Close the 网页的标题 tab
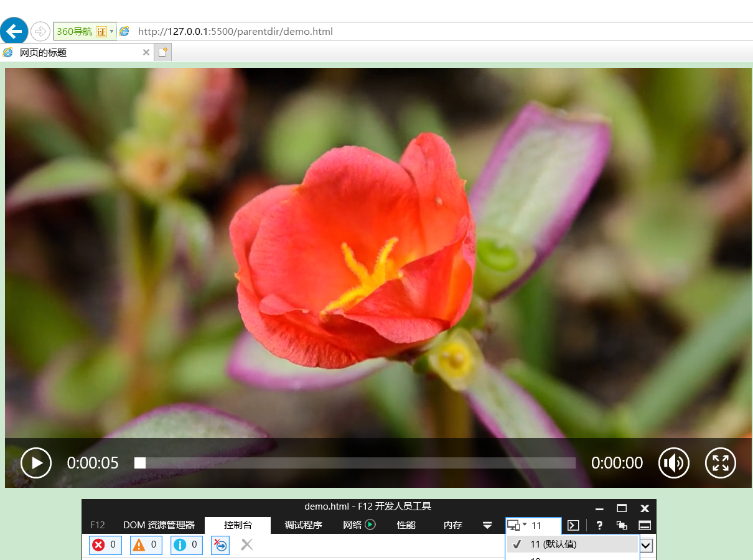The width and height of the screenshot is (753, 560). coord(146,52)
